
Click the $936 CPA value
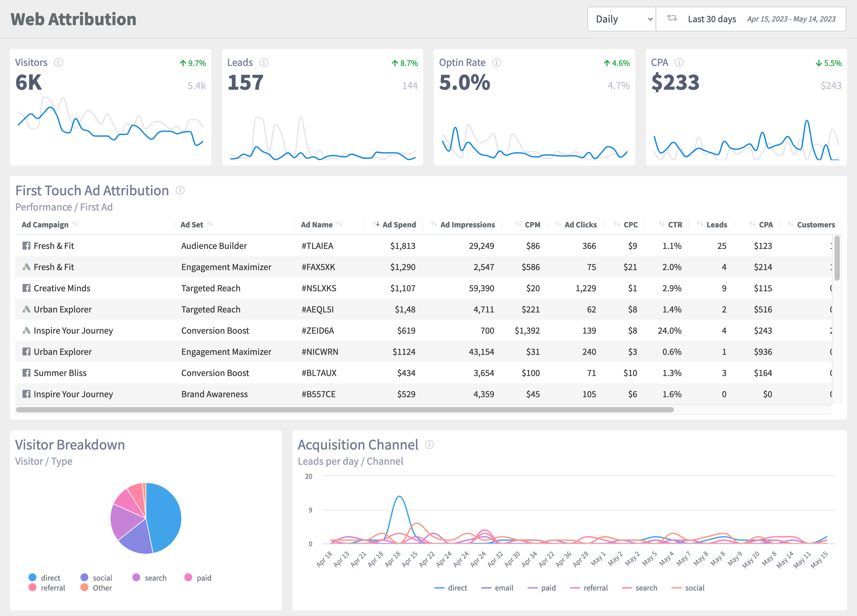pyautogui.click(x=763, y=352)
